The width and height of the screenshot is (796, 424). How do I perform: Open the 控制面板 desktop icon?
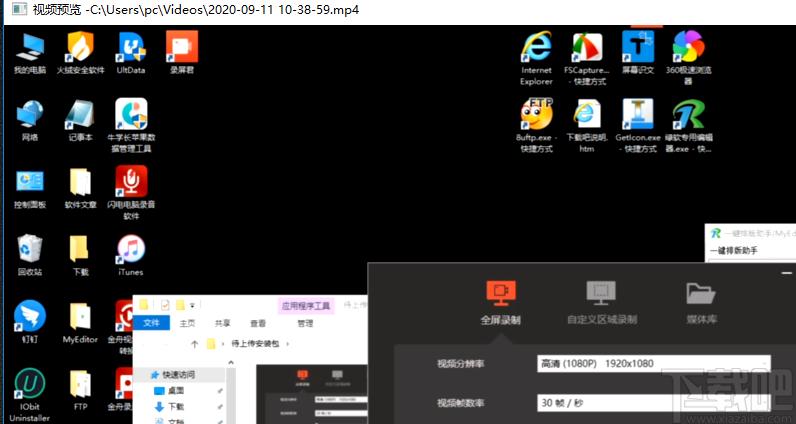point(30,188)
